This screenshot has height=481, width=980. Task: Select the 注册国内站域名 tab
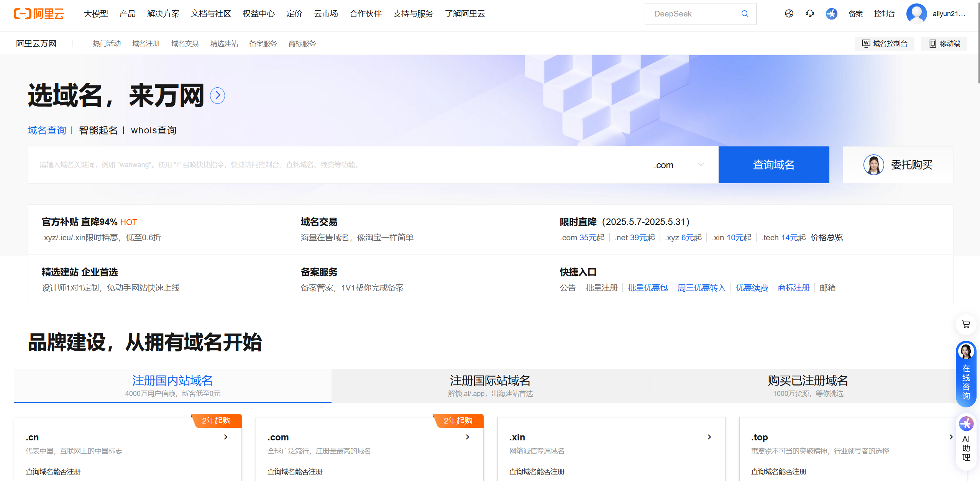pos(172,386)
